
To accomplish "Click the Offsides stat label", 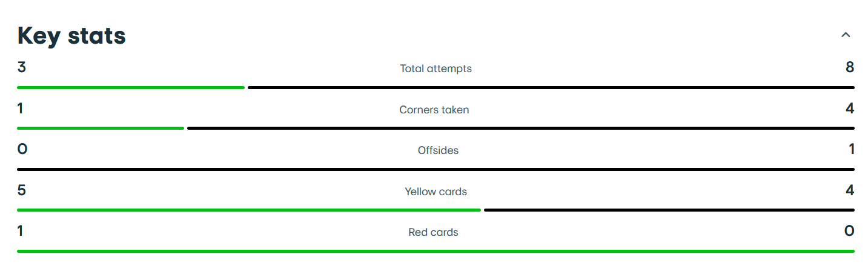I will (x=438, y=150).
